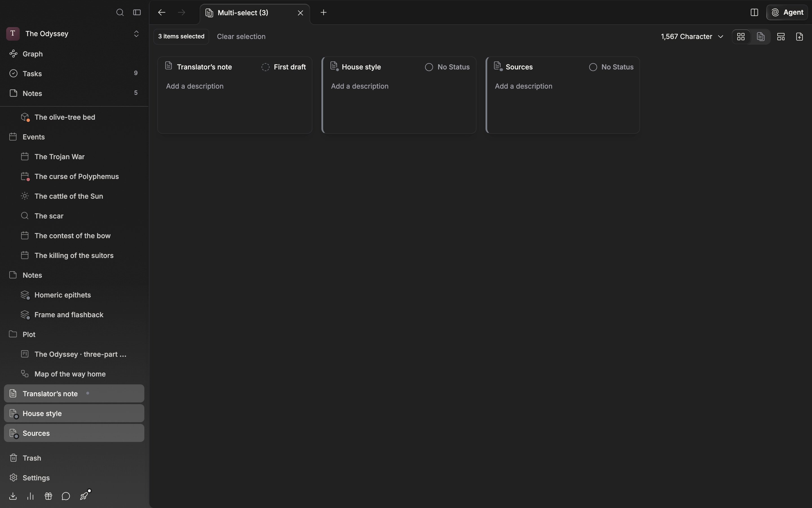Select Sources in sidebar
The image size is (812, 508).
[74, 433]
